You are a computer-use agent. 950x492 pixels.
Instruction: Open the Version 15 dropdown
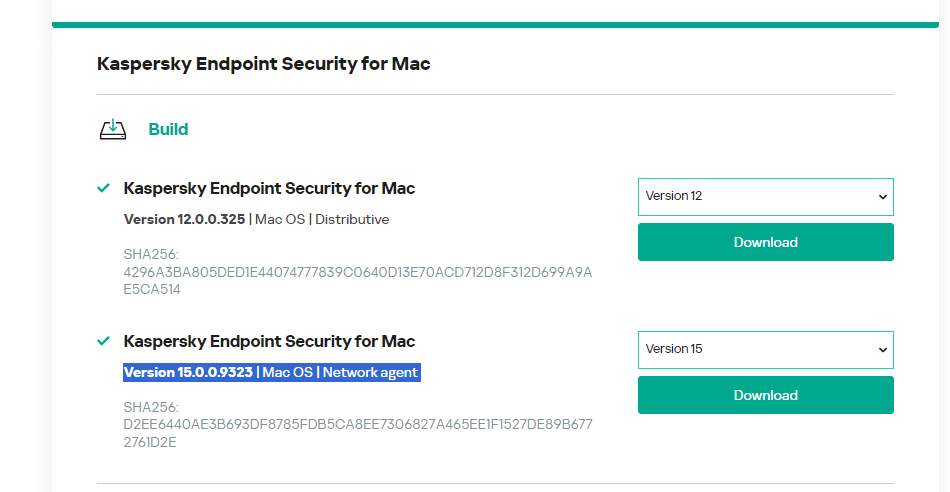765,350
